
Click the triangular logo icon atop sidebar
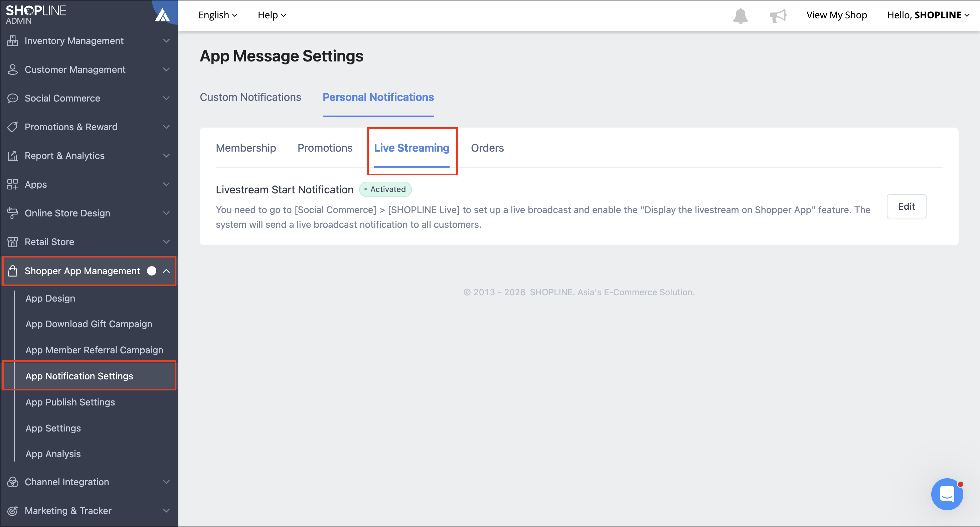point(162,14)
